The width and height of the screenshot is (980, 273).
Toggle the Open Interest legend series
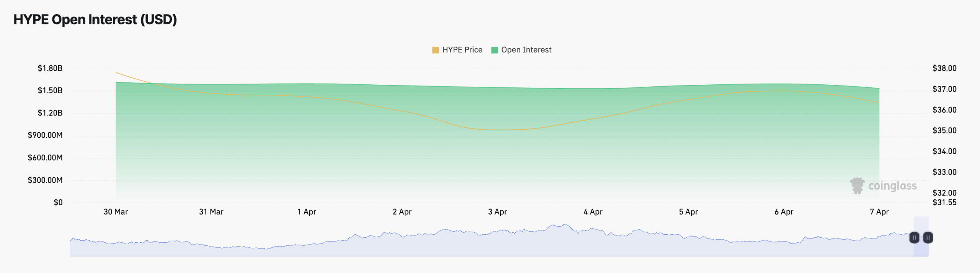[521, 50]
